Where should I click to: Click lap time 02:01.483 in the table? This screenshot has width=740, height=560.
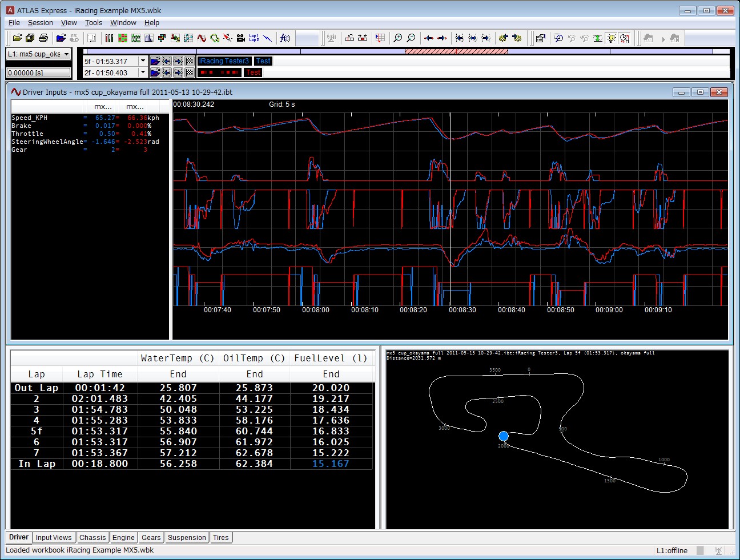tap(99, 398)
